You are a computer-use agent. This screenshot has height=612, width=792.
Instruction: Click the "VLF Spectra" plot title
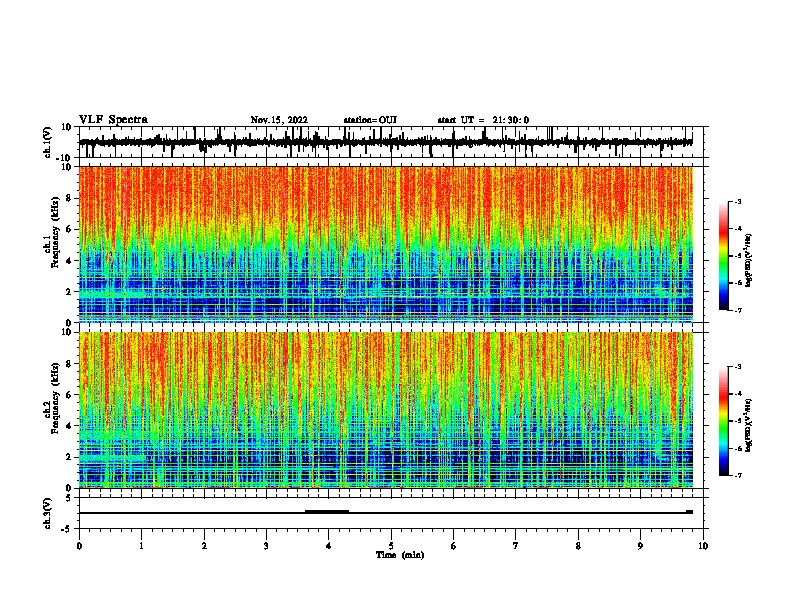(x=113, y=120)
